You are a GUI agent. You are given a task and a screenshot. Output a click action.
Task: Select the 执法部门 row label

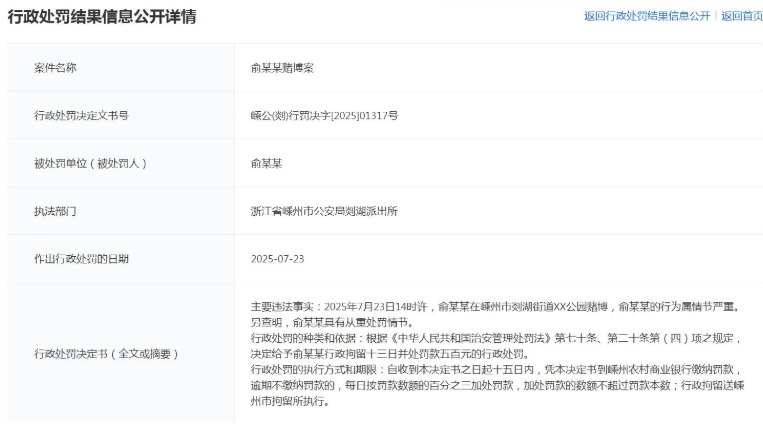tap(56, 211)
